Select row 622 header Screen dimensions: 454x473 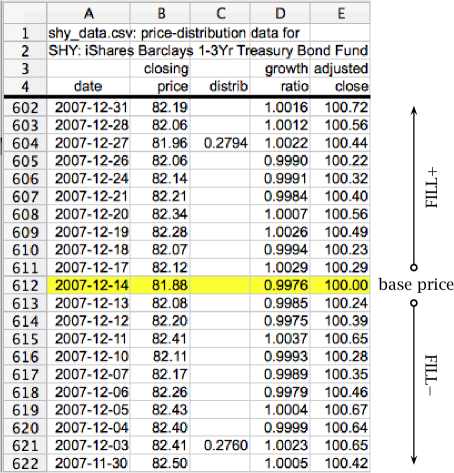tap(25, 463)
